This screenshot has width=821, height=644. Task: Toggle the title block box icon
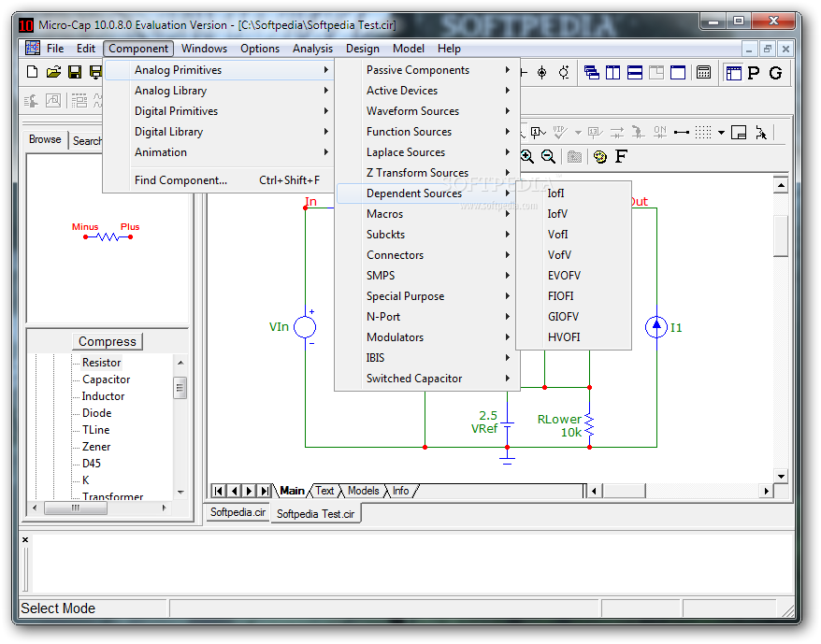(739, 132)
